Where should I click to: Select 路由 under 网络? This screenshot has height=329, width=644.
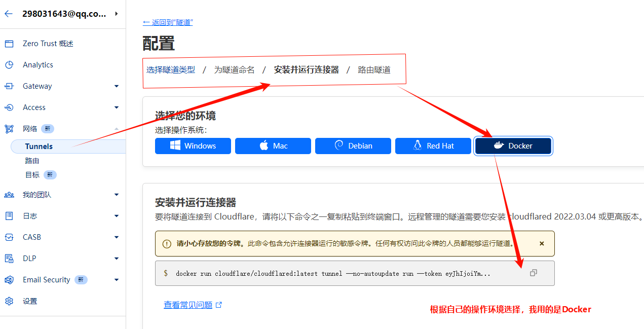coord(32,161)
